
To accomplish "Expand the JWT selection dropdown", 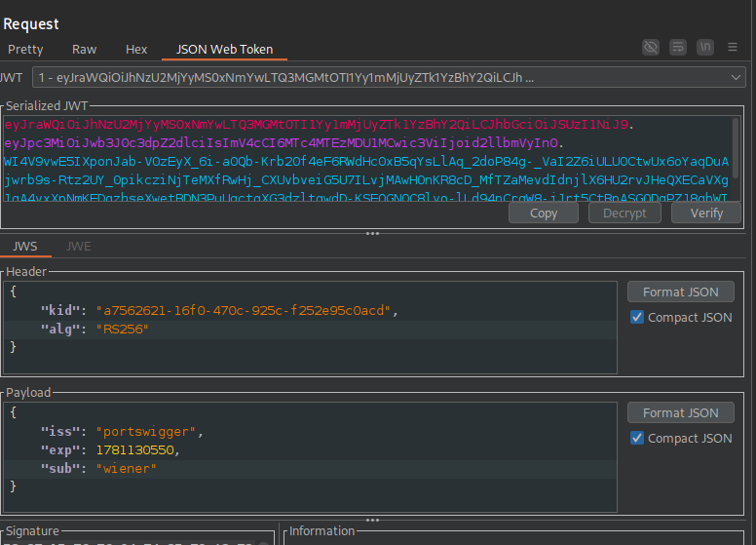I will (x=389, y=78).
